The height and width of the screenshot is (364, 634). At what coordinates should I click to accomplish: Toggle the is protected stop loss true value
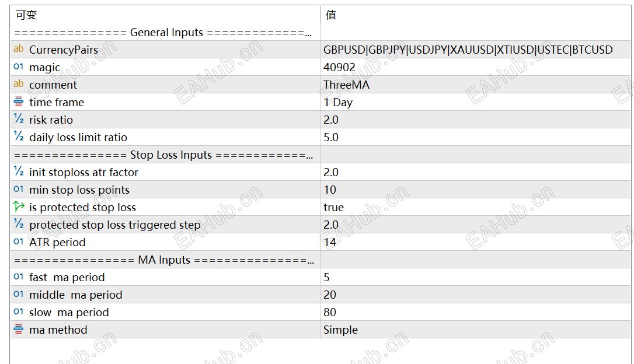point(334,207)
